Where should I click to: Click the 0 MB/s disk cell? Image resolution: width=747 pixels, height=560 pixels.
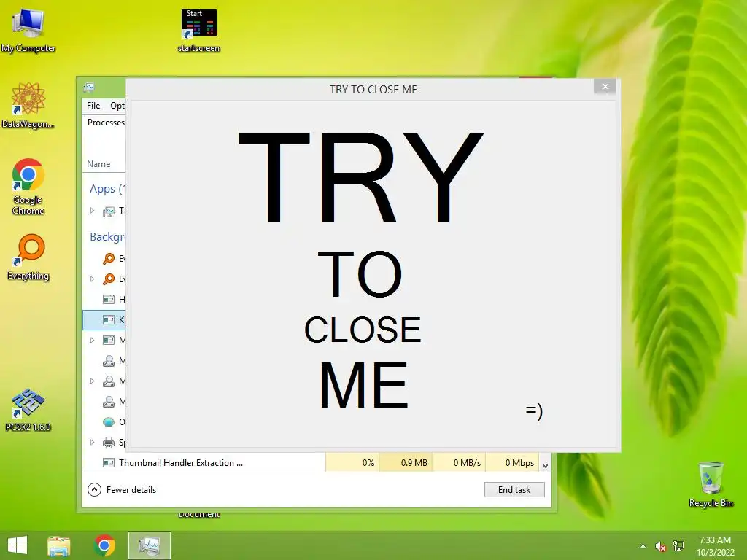(459, 463)
